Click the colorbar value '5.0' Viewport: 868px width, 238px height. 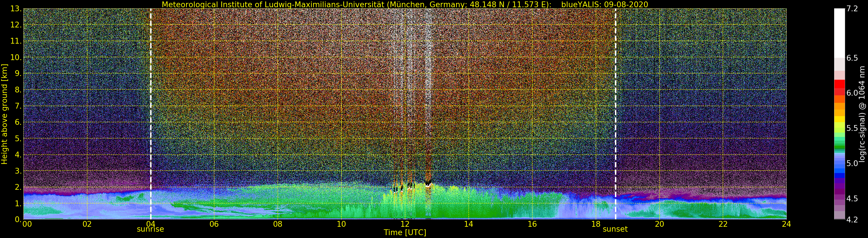(852, 163)
